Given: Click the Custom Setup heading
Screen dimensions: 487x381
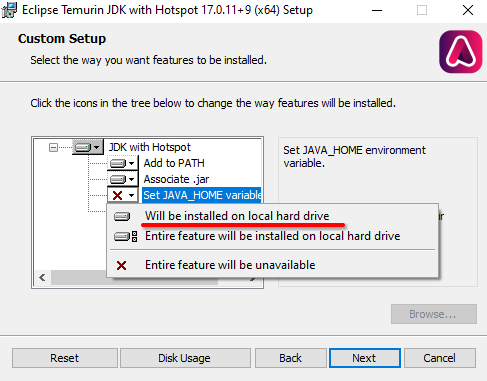Looking at the screenshot, I should pyautogui.click(x=62, y=39).
